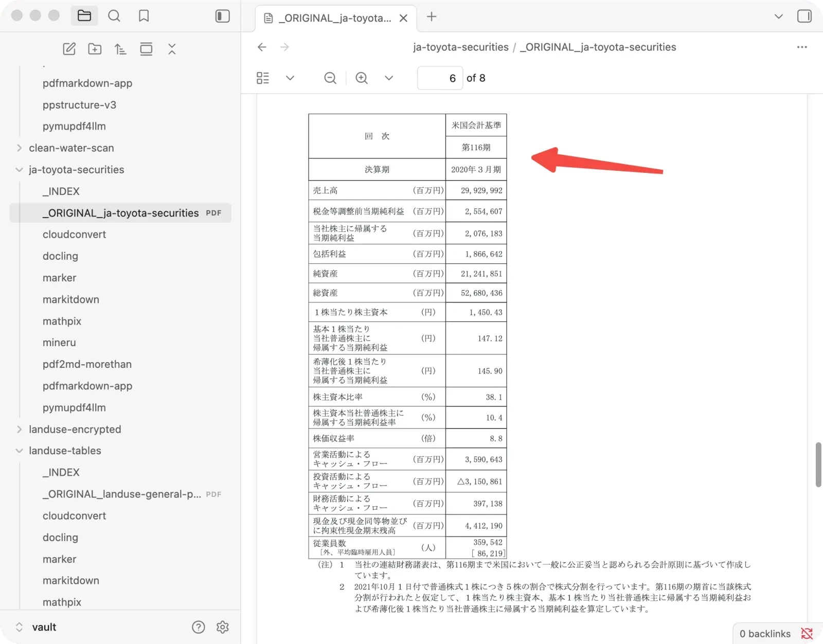823x644 pixels.
Task: Open the mineru note
Action: pos(59,343)
